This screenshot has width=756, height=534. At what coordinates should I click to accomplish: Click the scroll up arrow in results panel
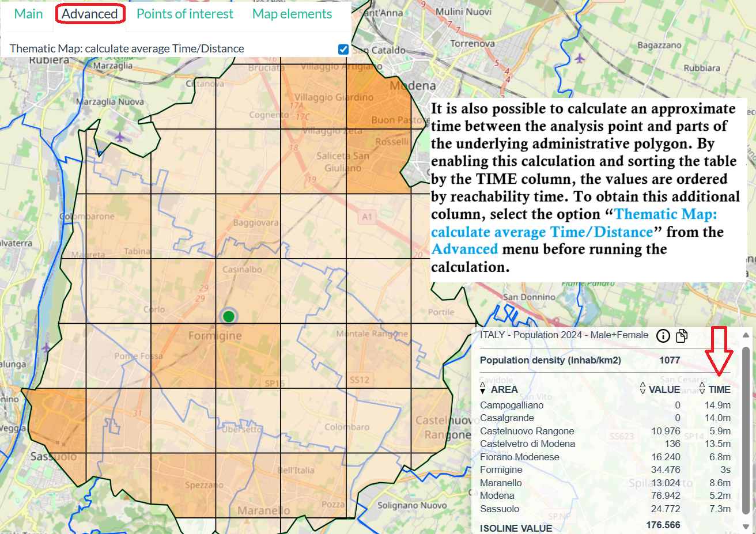point(746,335)
